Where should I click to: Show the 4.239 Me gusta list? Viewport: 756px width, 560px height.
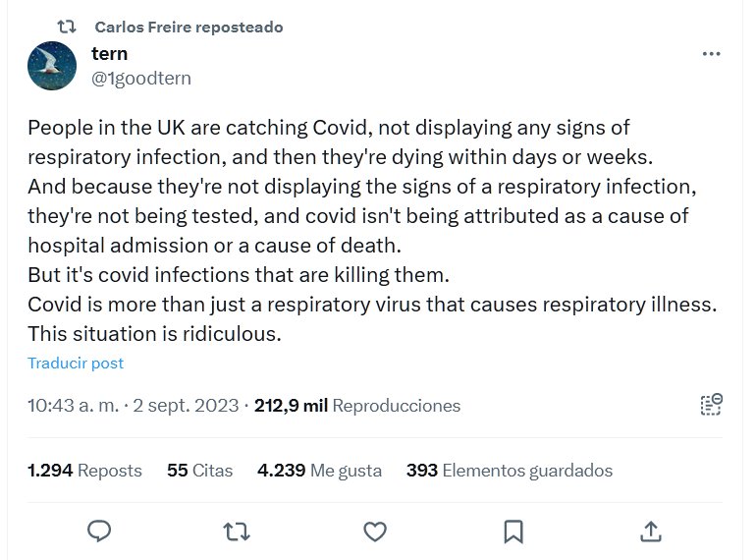click(x=319, y=471)
